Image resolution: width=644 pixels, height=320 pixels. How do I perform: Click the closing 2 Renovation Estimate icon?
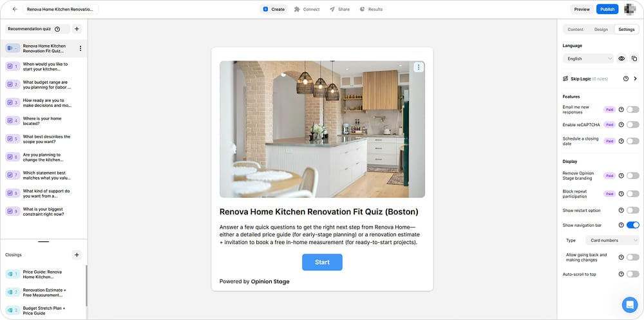(x=13, y=292)
